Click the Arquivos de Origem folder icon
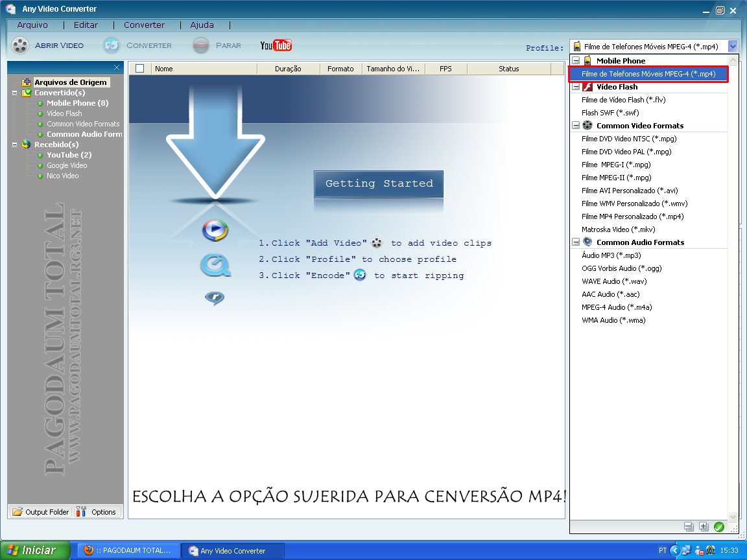This screenshot has height=560, width=747. (27, 82)
